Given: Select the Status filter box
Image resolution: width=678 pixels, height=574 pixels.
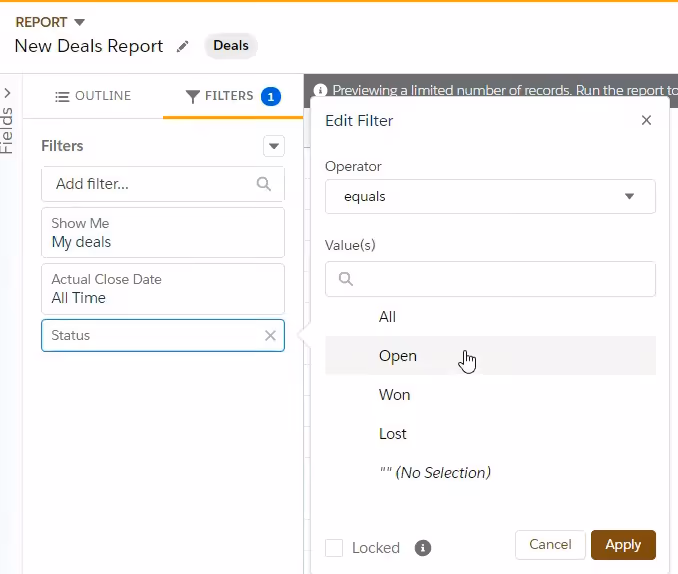Looking at the screenshot, I should [163, 336].
